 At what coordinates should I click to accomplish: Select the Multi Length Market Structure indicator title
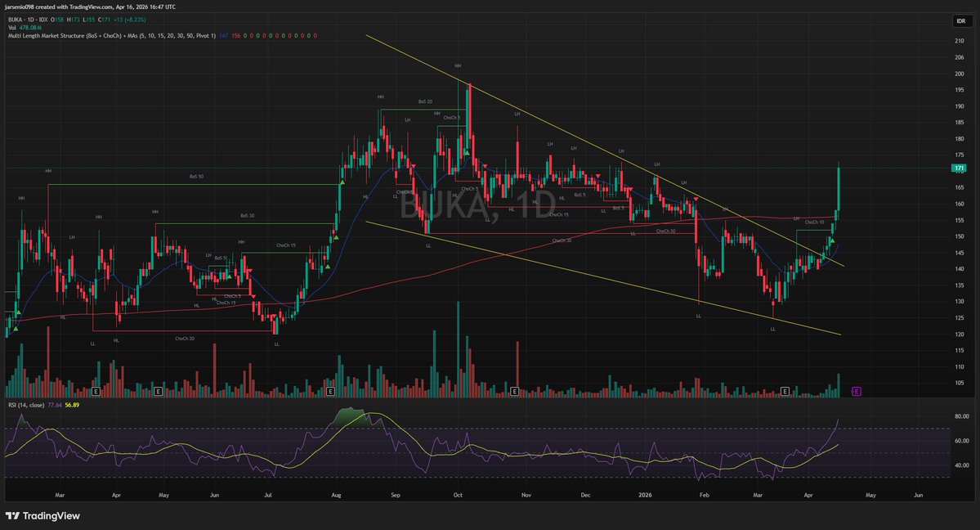(111, 36)
